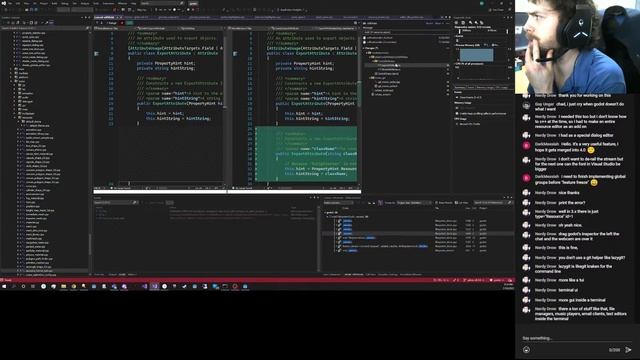This screenshot has width=640, height=360.
Task: Click the chat message 'this is fine,'
Action: 568,248
